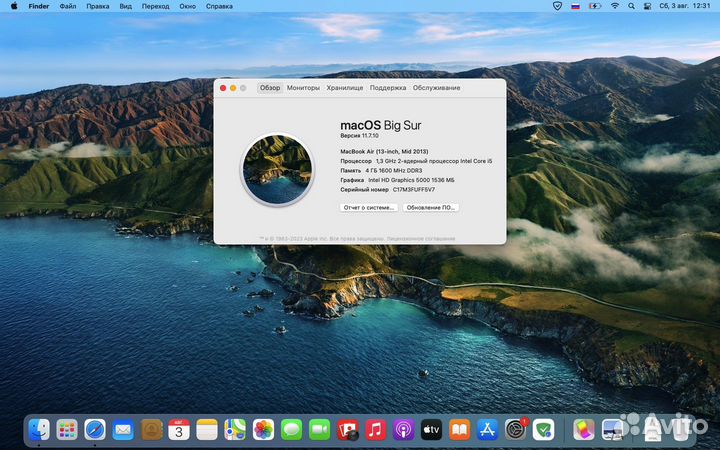Start FaceTime from the dock
The height and width of the screenshot is (450, 720).
tap(320, 430)
